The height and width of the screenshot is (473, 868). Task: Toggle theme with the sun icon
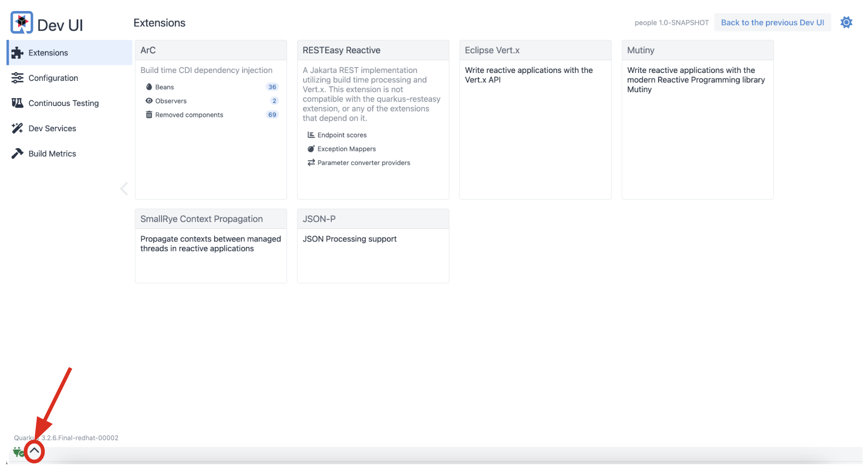pos(846,22)
